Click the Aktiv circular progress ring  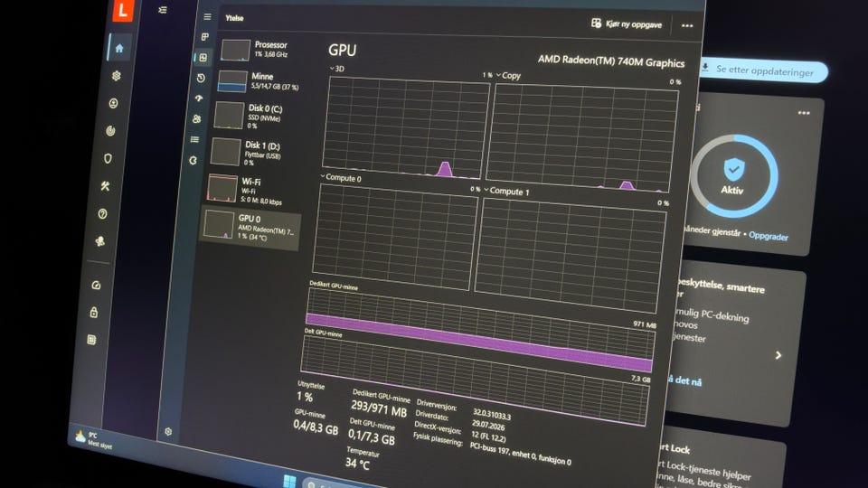[734, 176]
